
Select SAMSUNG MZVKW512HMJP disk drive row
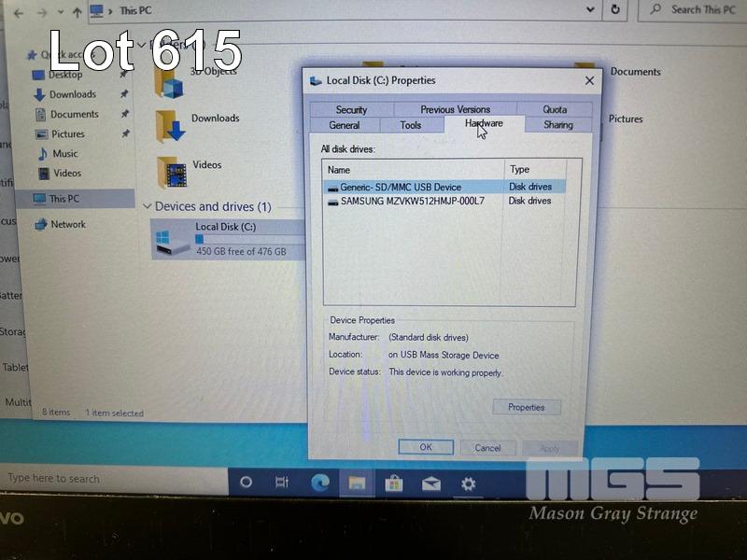pos(412,201)
